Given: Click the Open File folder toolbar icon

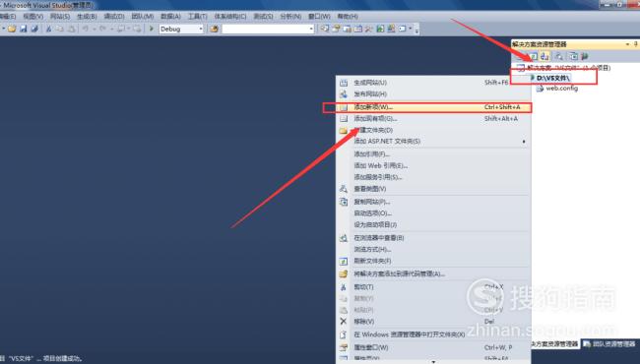Looking at the screenshot, I should [12, 29].
